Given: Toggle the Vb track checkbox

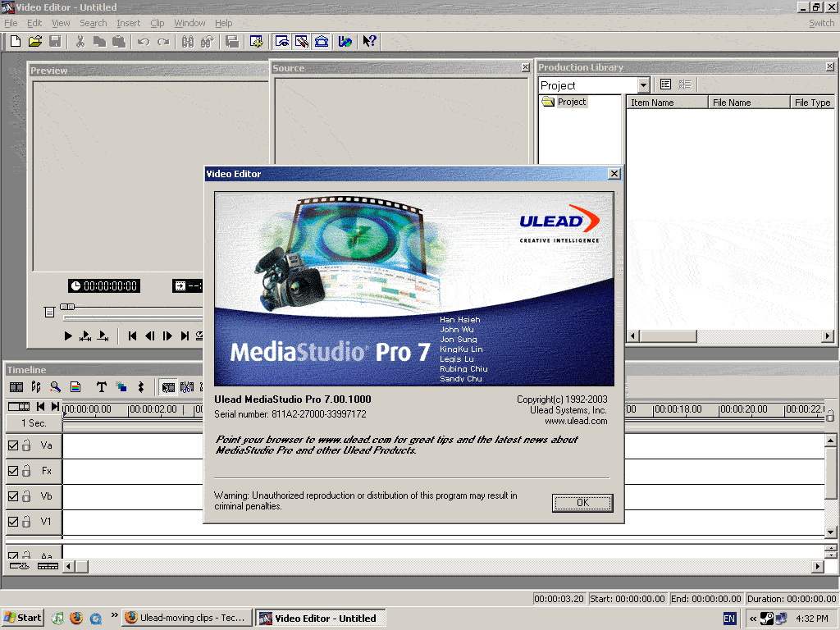Looking at the screenshot, I should [x=13, y=496].
